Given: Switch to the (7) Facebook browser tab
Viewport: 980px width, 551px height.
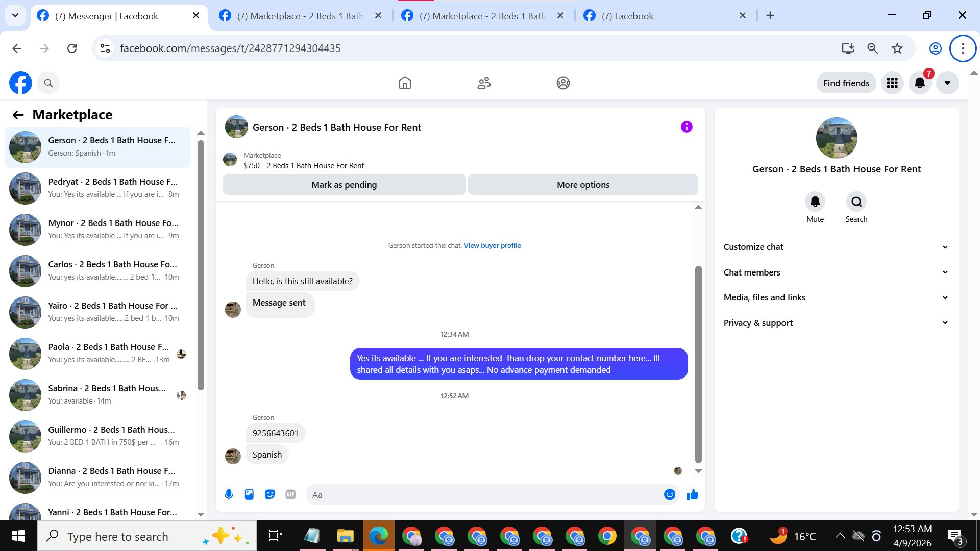Looking at the screenshot, I should 627,16.
